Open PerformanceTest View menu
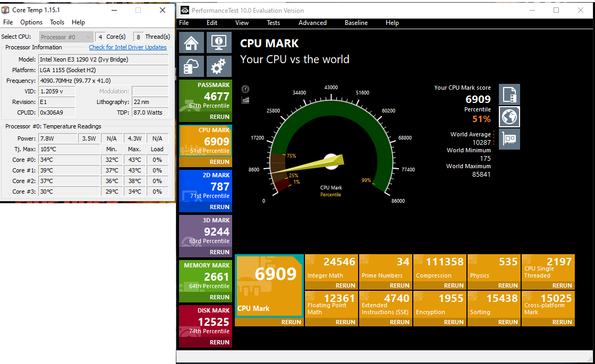Image resolution: width=595 pixels, height=364 pixels. point(242,23)
